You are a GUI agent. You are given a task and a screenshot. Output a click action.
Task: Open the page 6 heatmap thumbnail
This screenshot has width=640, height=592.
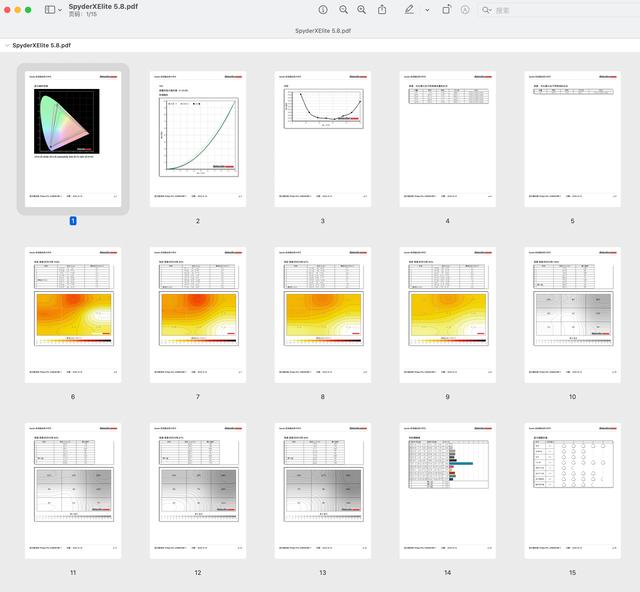tap(73, 314)
